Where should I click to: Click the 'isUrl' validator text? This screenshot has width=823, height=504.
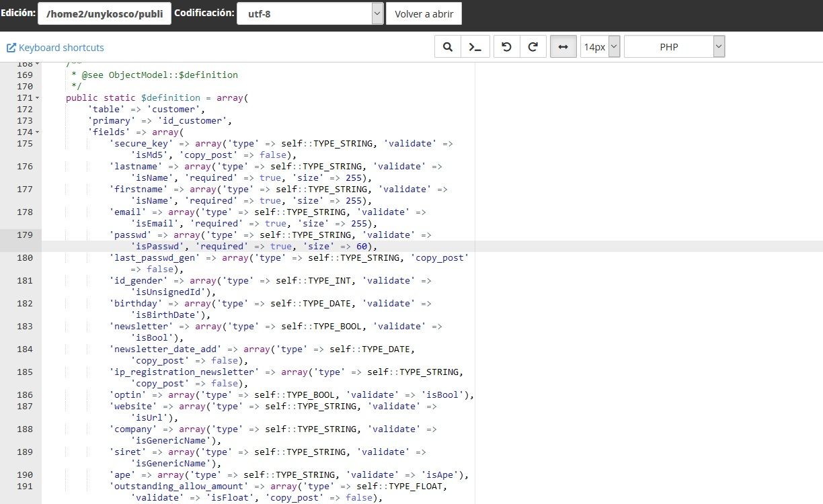149,418
